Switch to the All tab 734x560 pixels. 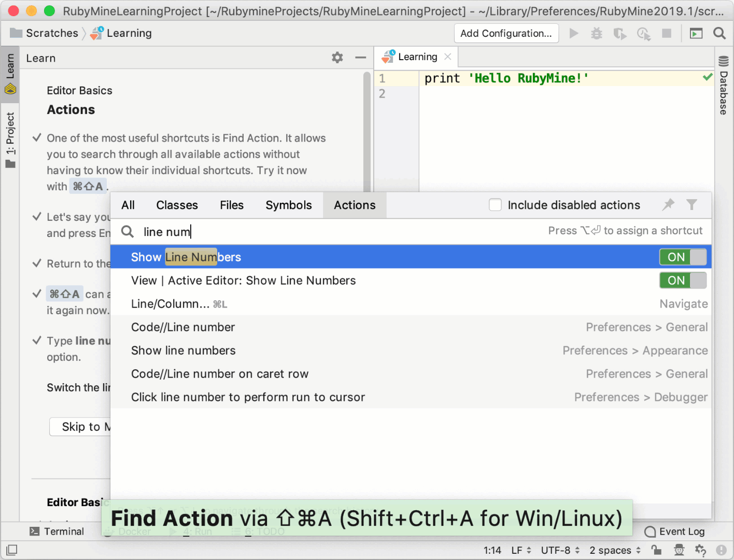(128, 205)
